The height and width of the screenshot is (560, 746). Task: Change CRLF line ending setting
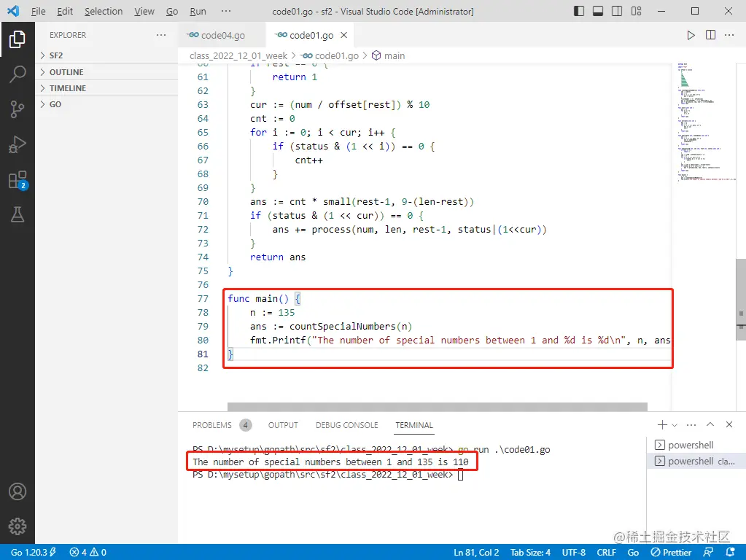(606, 553)
